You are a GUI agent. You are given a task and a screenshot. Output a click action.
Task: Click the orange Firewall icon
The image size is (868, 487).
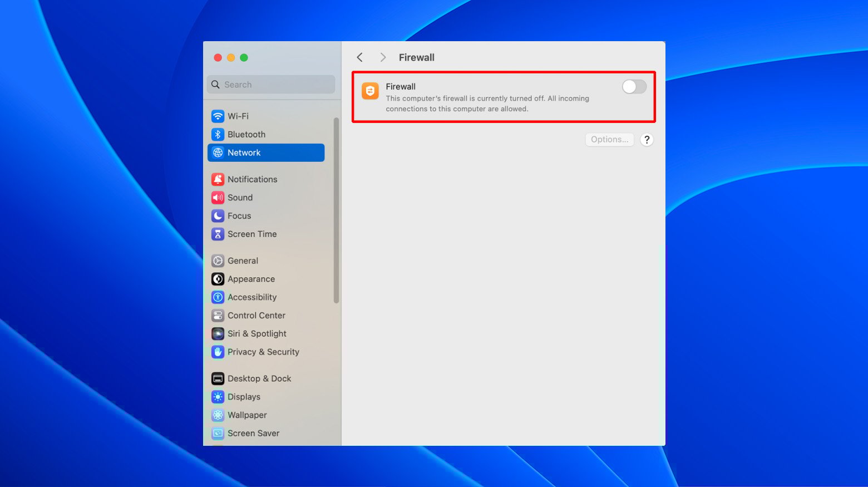pos(370,91)
